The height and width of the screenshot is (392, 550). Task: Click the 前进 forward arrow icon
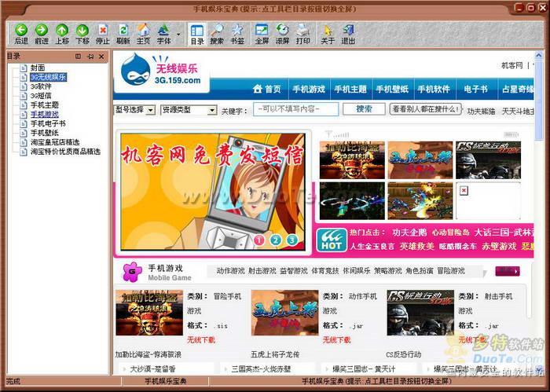coord(42,30)
